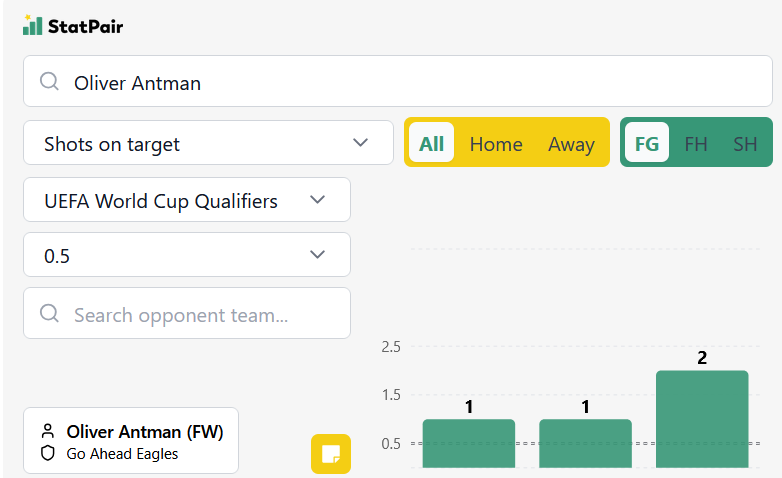782x478 pixels.
Task: Select the All venue filter
Action: coord(431,142)
